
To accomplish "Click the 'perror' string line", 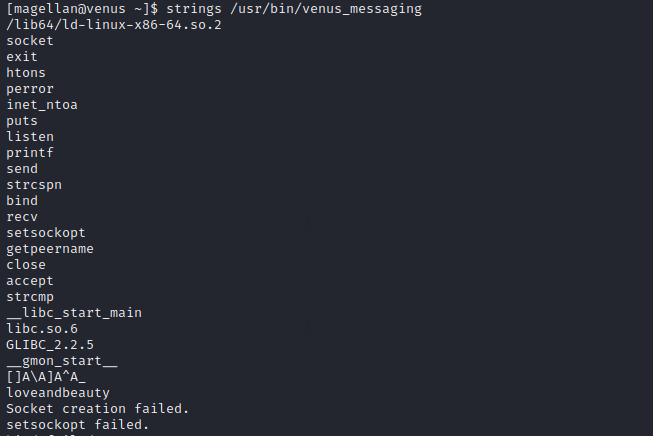I will pyautogui.click(x=30, y=89).
